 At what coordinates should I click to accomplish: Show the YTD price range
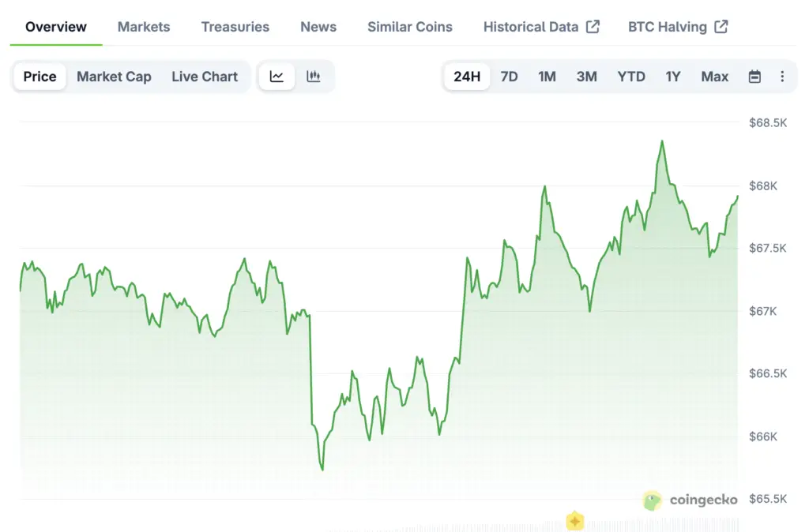pos(631,77)
